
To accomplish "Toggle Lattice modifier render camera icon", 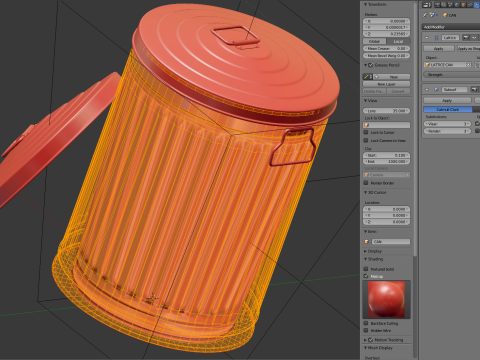I will [466, 38].
